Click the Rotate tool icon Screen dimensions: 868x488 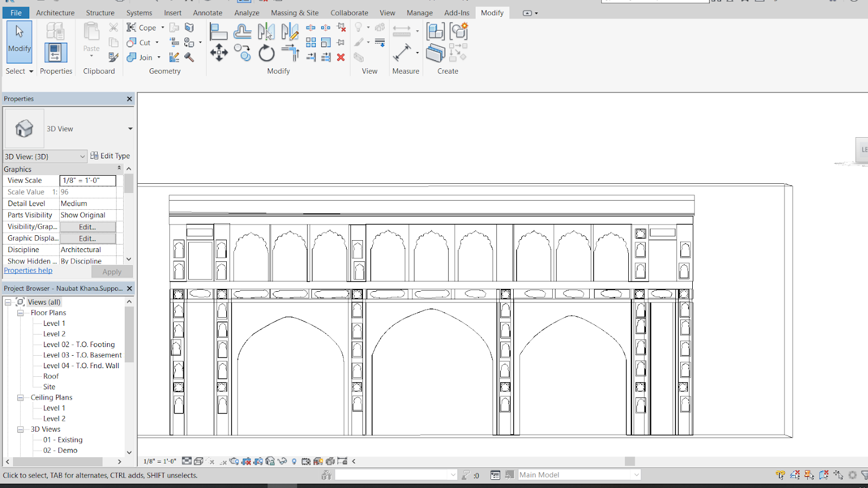(266, 53)
